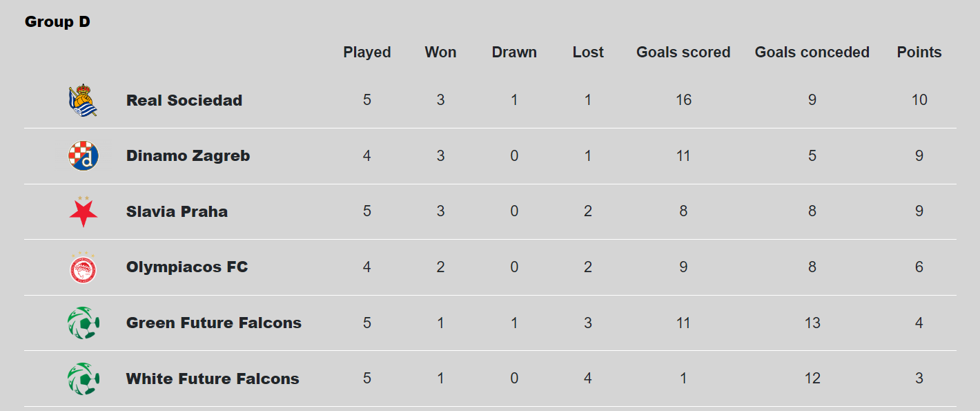Select the Slavia Praha team name
Image resolution: width=980 pixels, height=411 pixels.
tap(177, 211)
